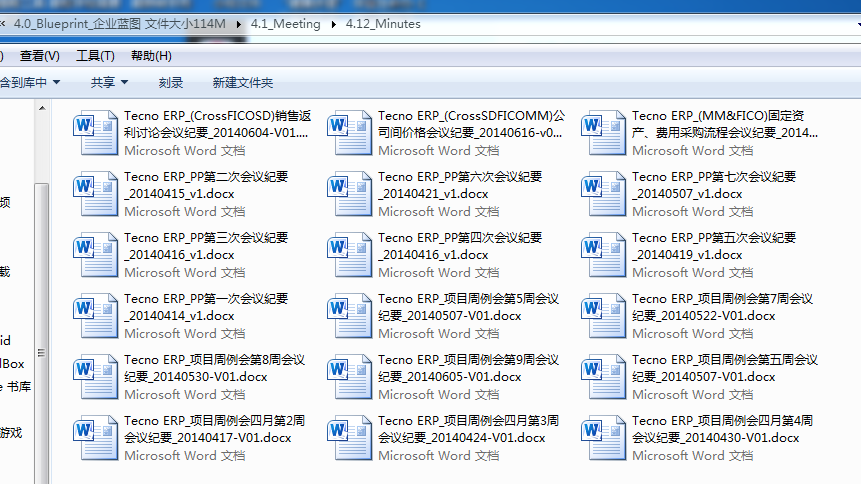Select Word icon of CrossSDFICOMM公司间价格 document
This screenshot has height=484, width=861.
tap(349, 133)
